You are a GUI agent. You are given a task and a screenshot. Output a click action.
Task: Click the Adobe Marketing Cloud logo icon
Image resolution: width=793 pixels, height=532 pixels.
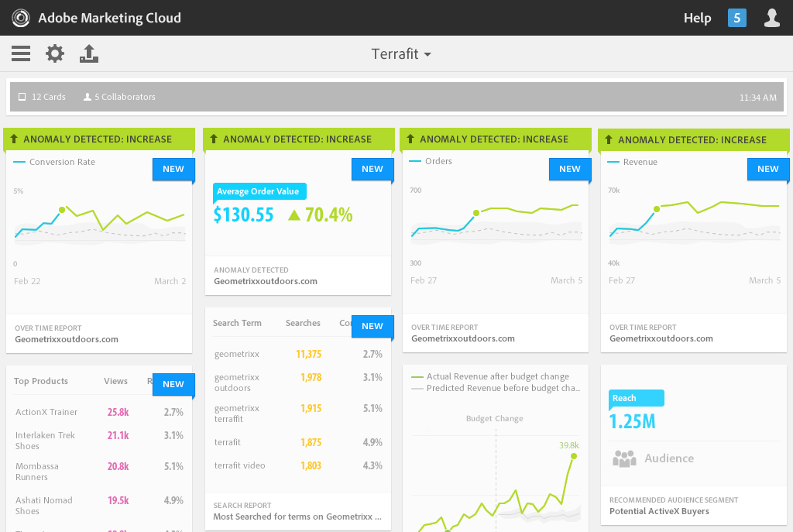point(20,18)
